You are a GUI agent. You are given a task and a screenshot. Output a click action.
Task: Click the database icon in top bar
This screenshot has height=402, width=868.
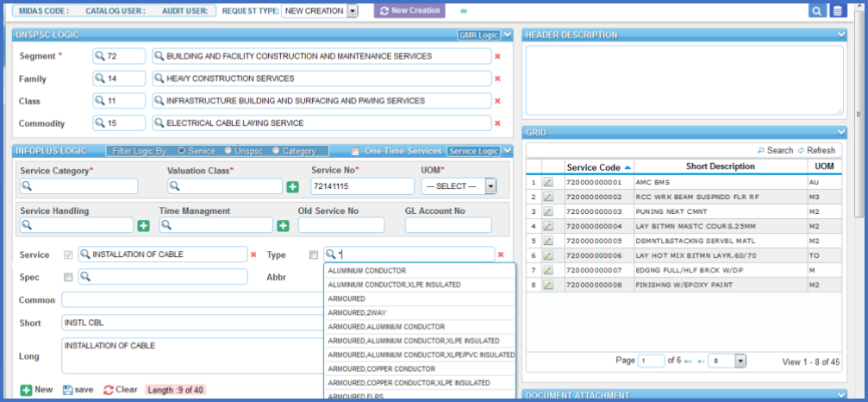837,11
